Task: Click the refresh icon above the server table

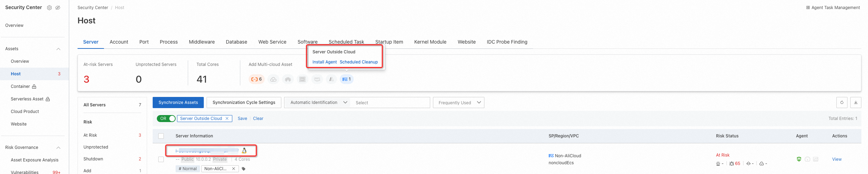Action: click(842, 103)
